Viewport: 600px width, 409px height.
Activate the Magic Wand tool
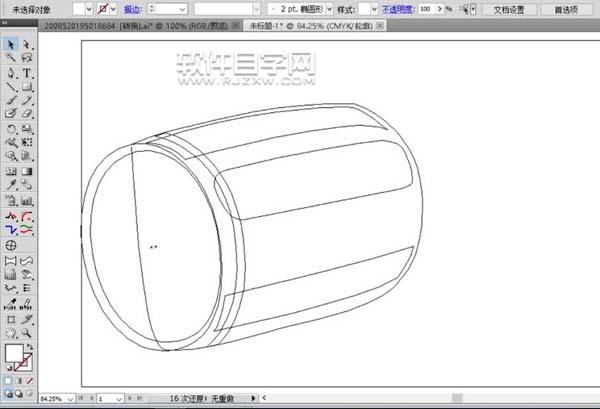click(11, 59)
